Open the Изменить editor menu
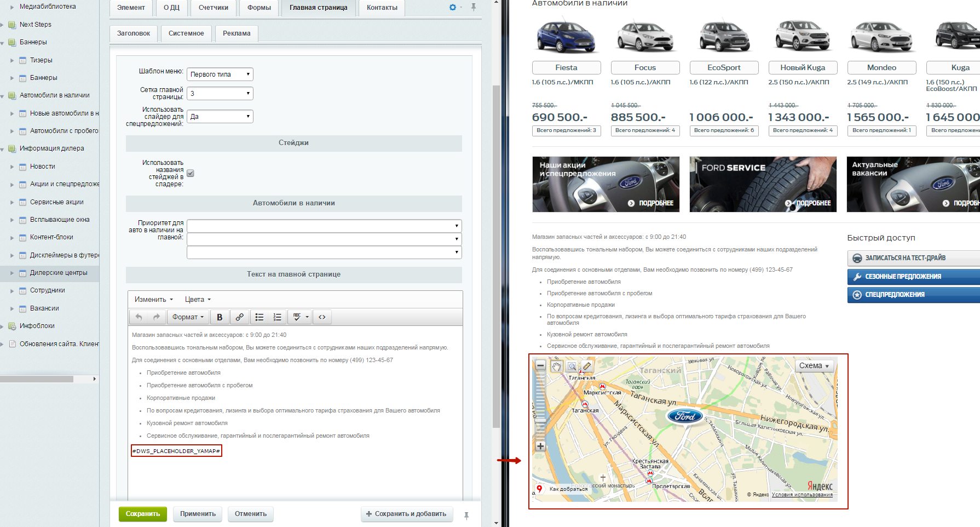The image size is (980, 527). click(154, 300)
